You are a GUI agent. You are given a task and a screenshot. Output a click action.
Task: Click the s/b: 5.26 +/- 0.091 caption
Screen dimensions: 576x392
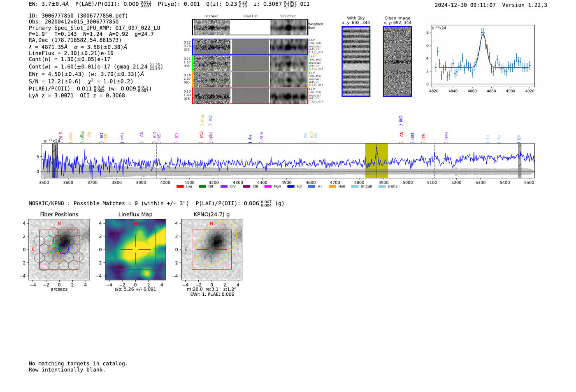135,289
